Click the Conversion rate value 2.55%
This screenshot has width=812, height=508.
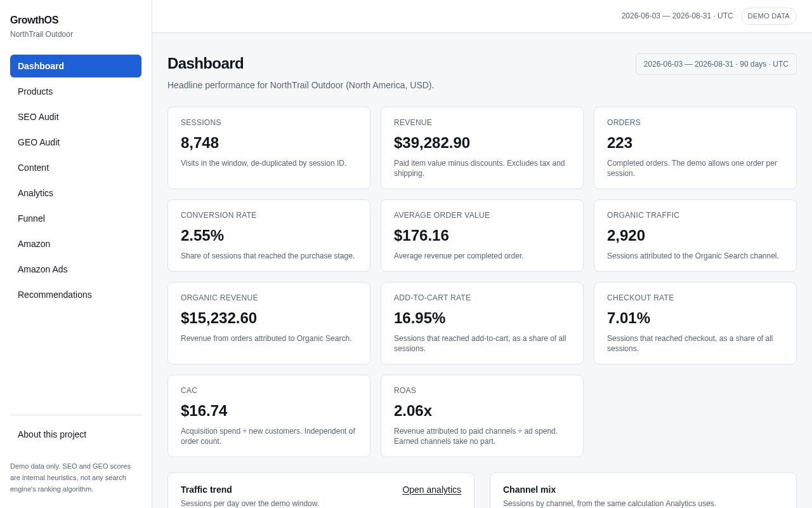[202, 236]
